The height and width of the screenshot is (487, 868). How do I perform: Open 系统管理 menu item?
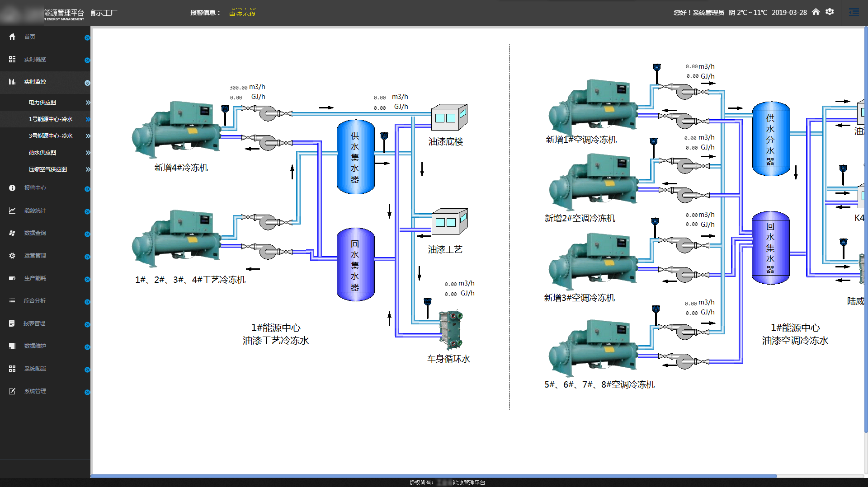pos(45,391)
